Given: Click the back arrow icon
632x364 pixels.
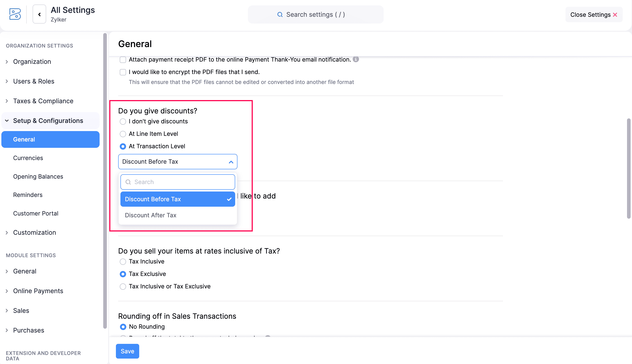Looking at the screenshot, I should pos(39,14).
